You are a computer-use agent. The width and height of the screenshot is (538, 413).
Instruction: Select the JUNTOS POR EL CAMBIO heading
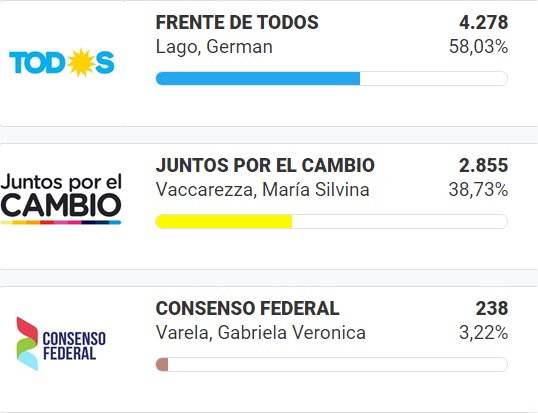265,165
